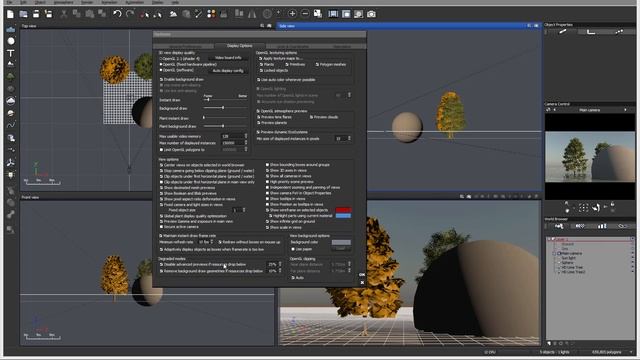Image resolution: width=640 pixels, height=360 pixels.
Task: Click Max number of displayed instances stepper
Action: pos(246,143)
